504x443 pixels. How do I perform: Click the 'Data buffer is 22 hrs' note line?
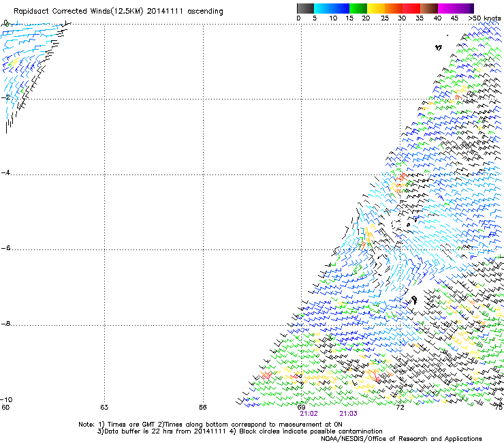pos(240,431)
